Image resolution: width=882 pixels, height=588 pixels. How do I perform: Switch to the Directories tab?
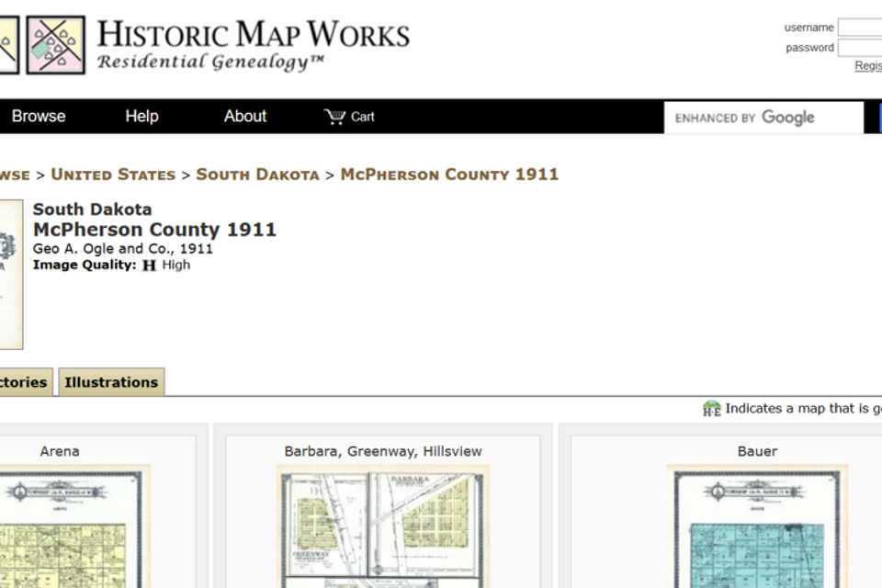pyautogui.click(x=26, y=382)
